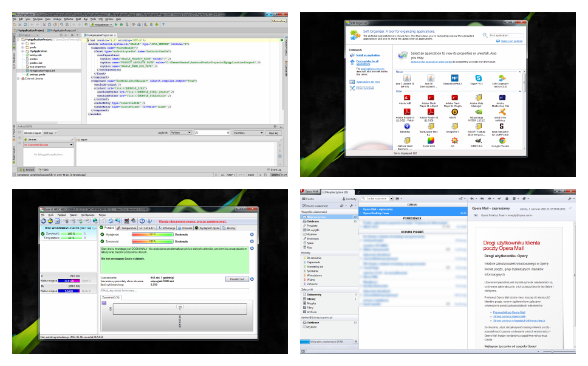Select the Opera Mail – zapraszamy message
Viewport: 588px width, 366px height.
(413, 212)
